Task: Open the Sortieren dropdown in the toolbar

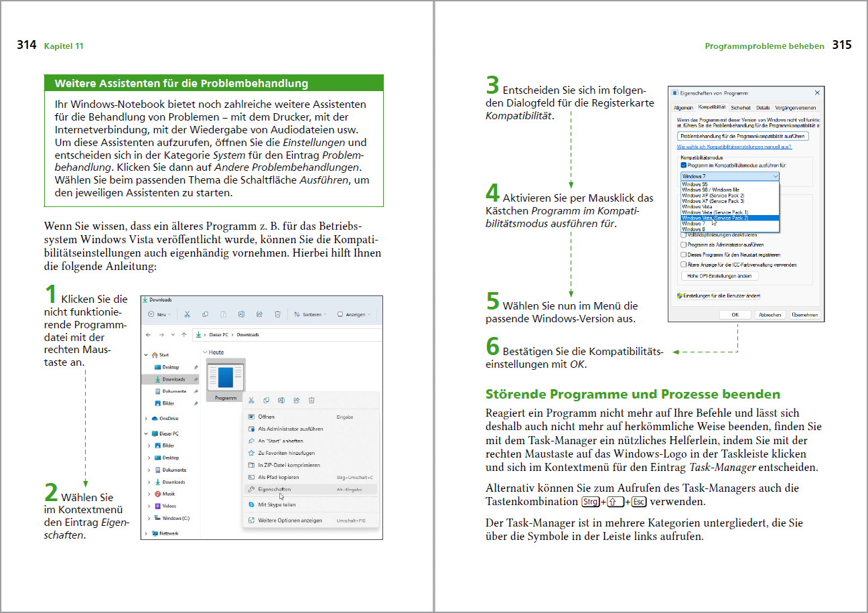Action: tap(311, 314)
